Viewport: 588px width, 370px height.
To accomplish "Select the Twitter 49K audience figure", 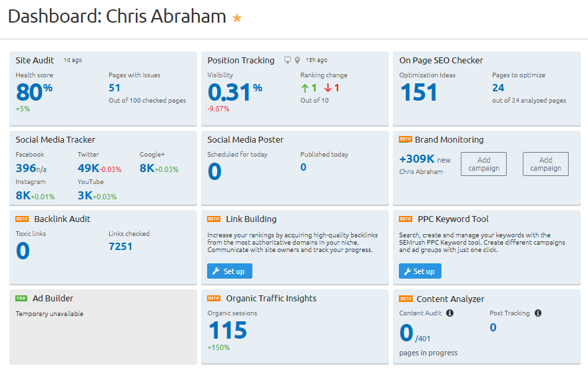I will pyautogui.click(x=88, y=168).
